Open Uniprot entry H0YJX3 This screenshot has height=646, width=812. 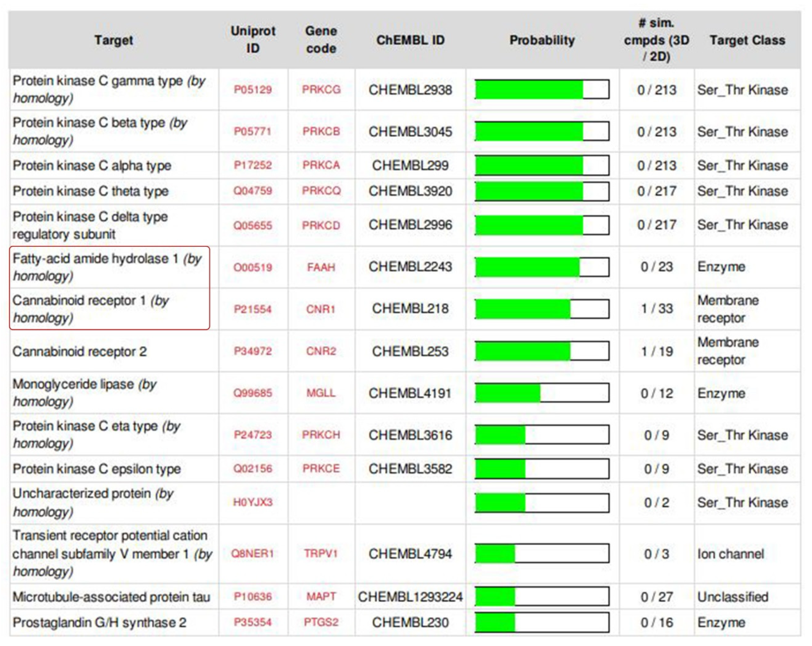252,502
